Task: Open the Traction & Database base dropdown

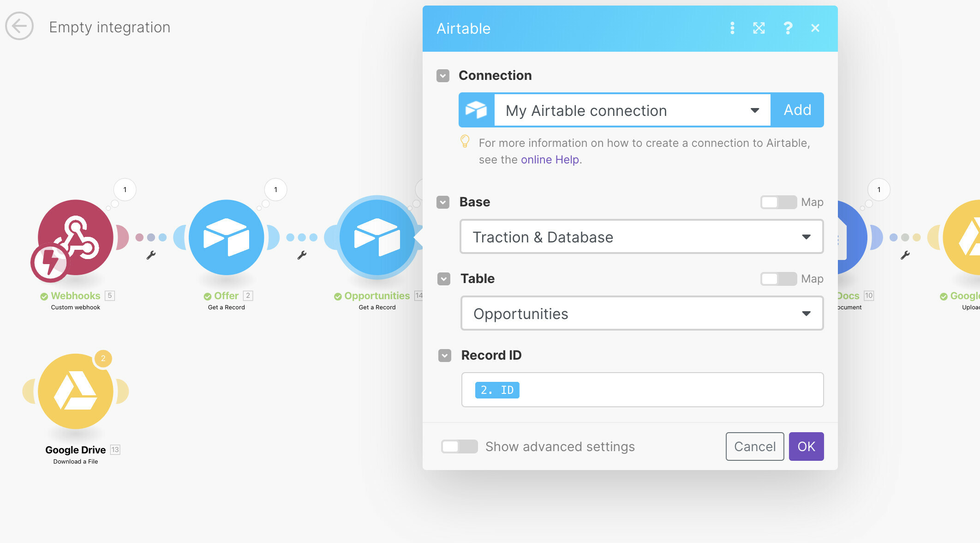Action: (x=642, y=237)
